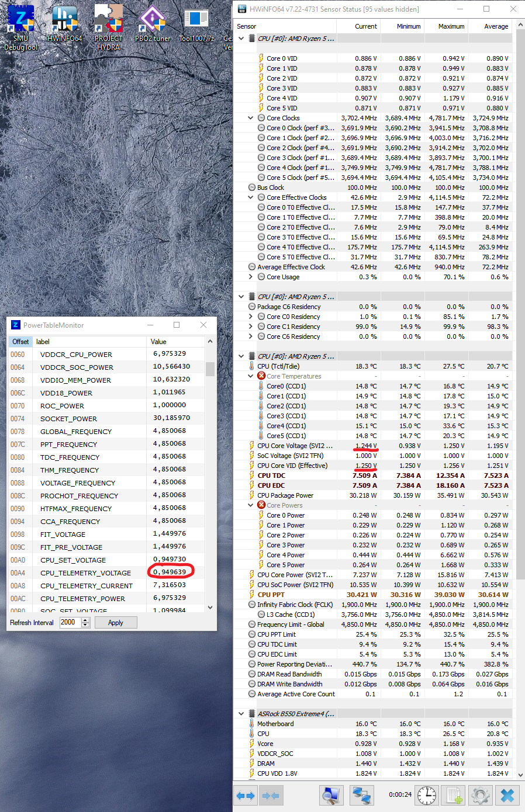Click the Vcore lightning icon
Screen dimensions: 525x812
tap(251, 744)
